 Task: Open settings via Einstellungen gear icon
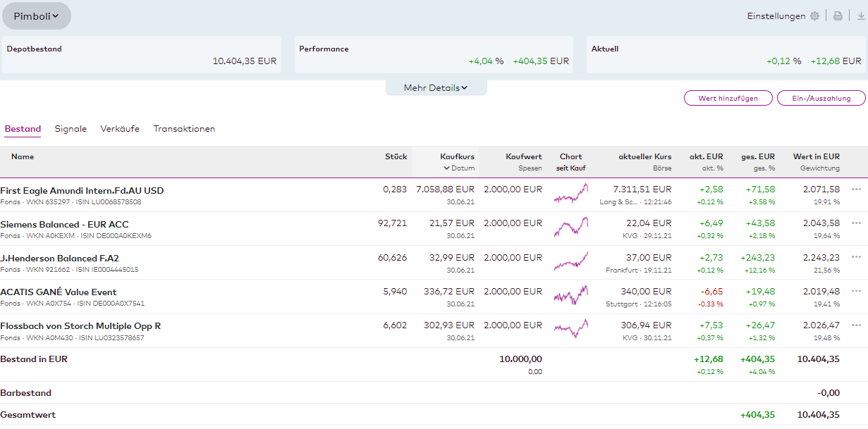(814, 16)
